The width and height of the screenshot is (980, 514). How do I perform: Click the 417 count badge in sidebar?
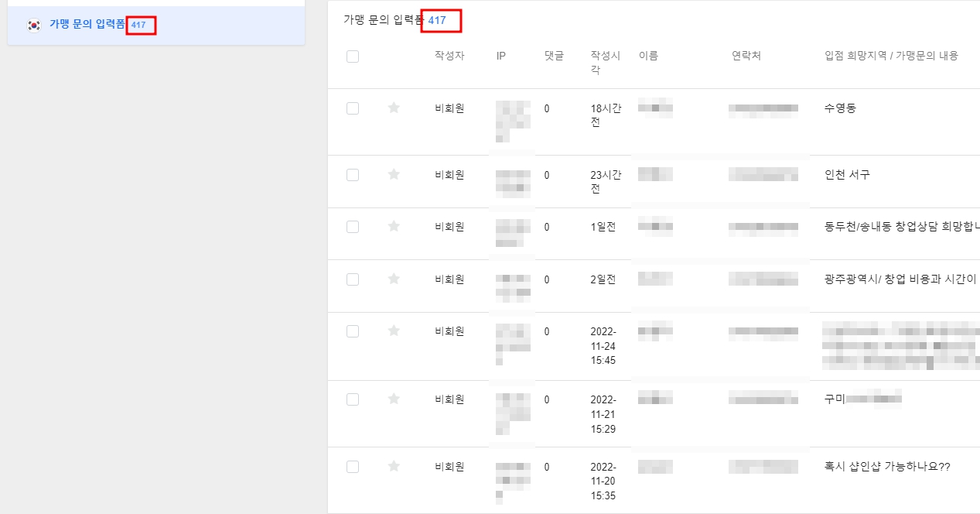[x=139, y=26]
